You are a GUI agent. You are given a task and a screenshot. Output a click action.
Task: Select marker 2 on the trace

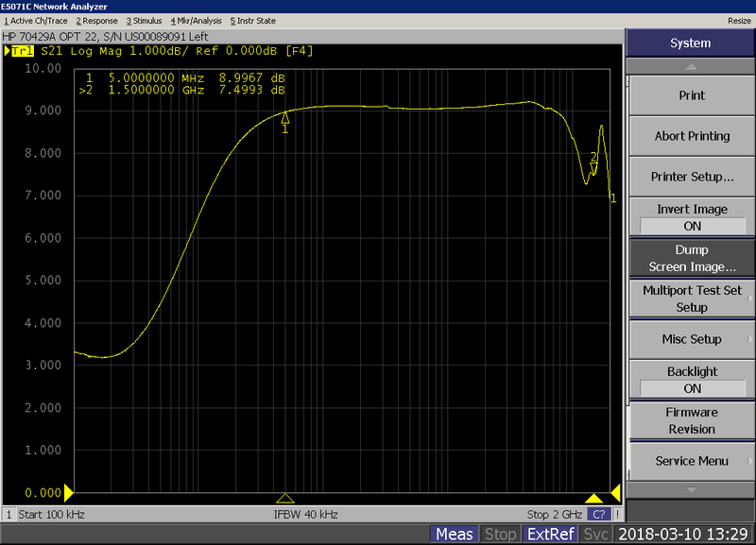coord(593,167)
